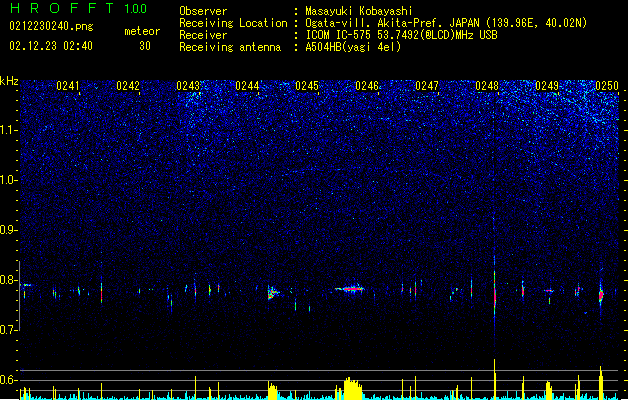Click the 0249 time marker

pyautogui.click(x=547, y=86)
